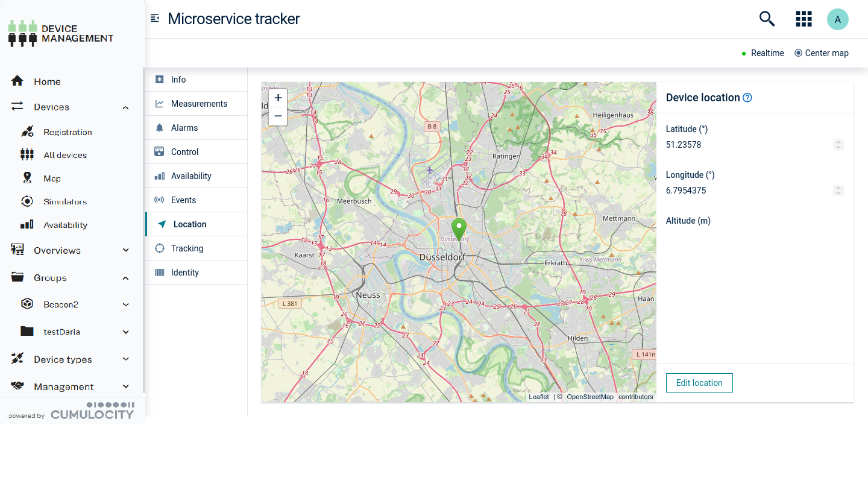
Task: Click the user avatar icon
Action: point(838,19)
